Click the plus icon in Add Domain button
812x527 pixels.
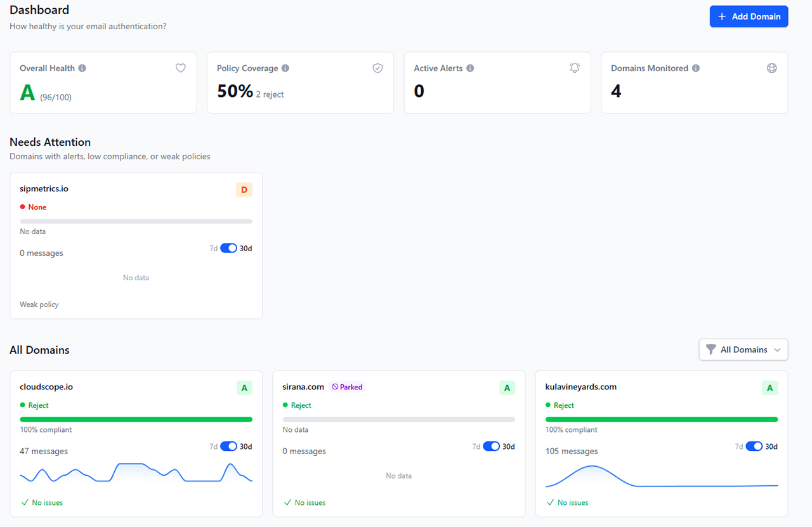point(722,16)
